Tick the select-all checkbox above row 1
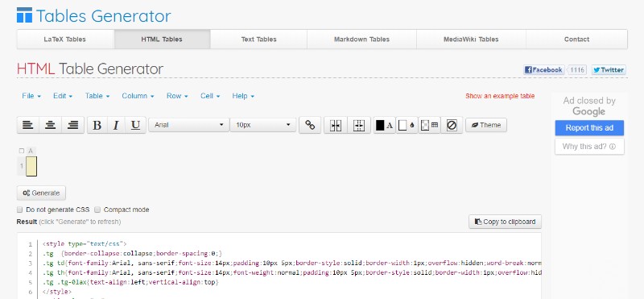The image size is (644, 299). click(22, 151)
